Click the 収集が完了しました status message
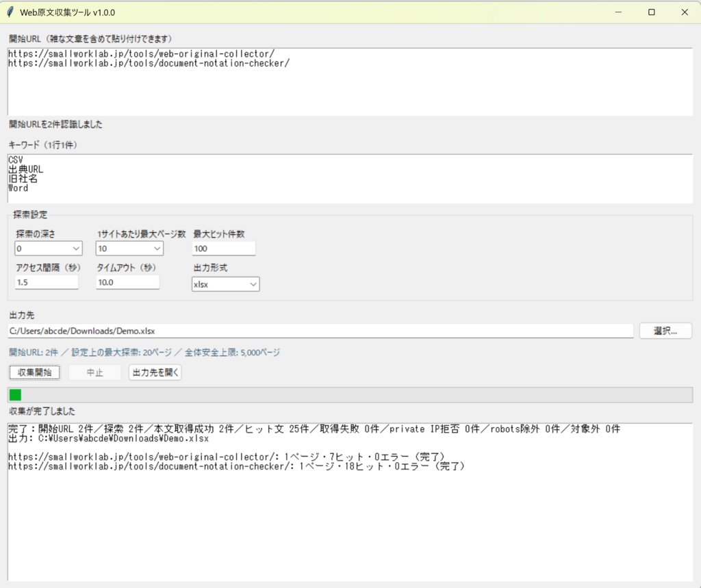701x588 pixels. [42, 411]
